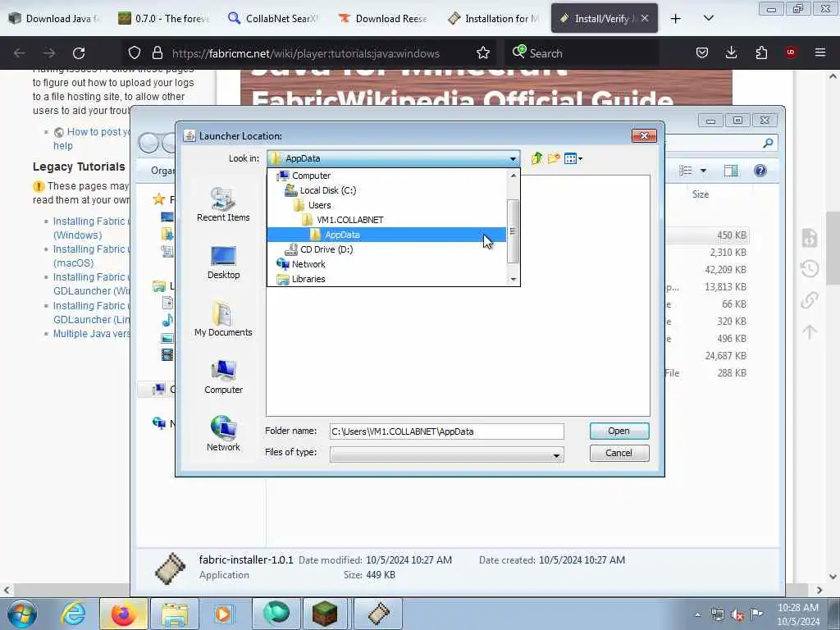Viewport: 840px width, 630px height.
Task: Expand the Look in combo box arrow
Action: pyautogui.click(x=513, y=158)
